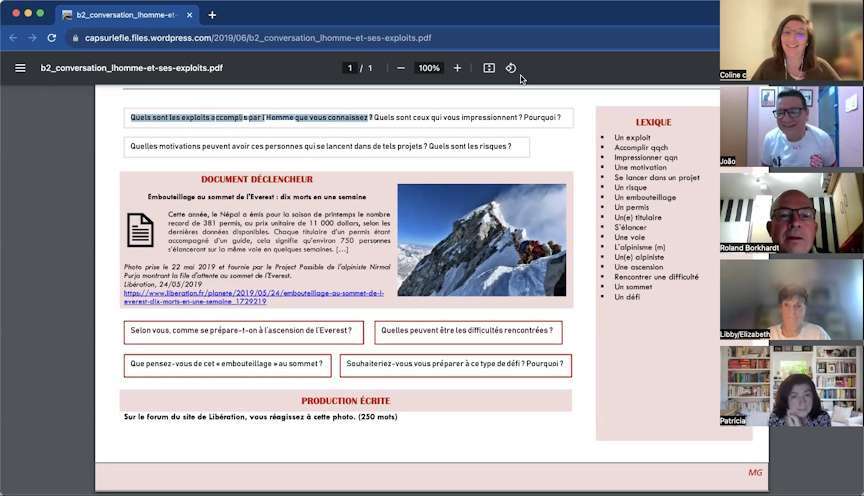Click the 100% zoom level field
Viewport: 864px width, 496px height.
pyautogui.click(x=429, y=68)
